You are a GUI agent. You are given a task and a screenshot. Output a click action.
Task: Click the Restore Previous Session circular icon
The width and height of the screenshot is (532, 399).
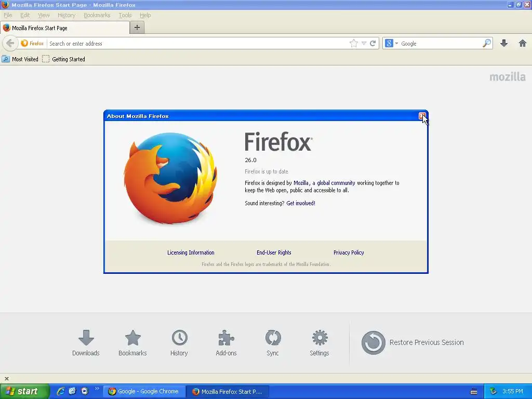tap(373, 343)
